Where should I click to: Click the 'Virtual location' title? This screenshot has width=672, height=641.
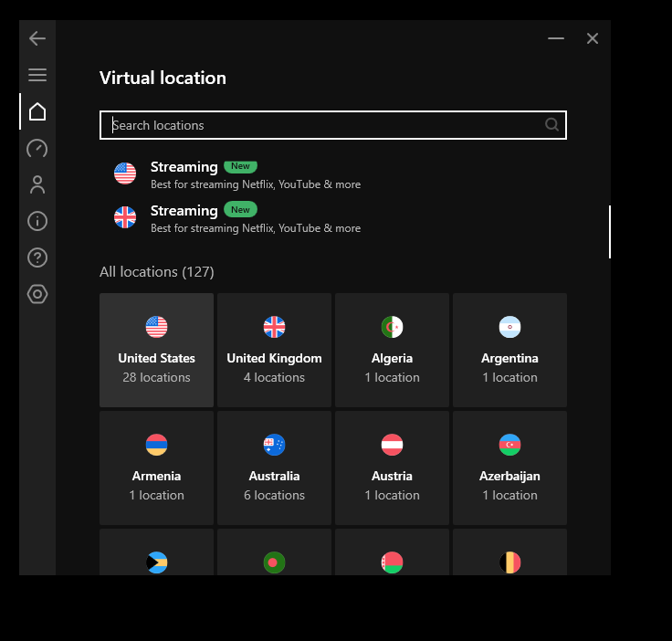(163, 78)
